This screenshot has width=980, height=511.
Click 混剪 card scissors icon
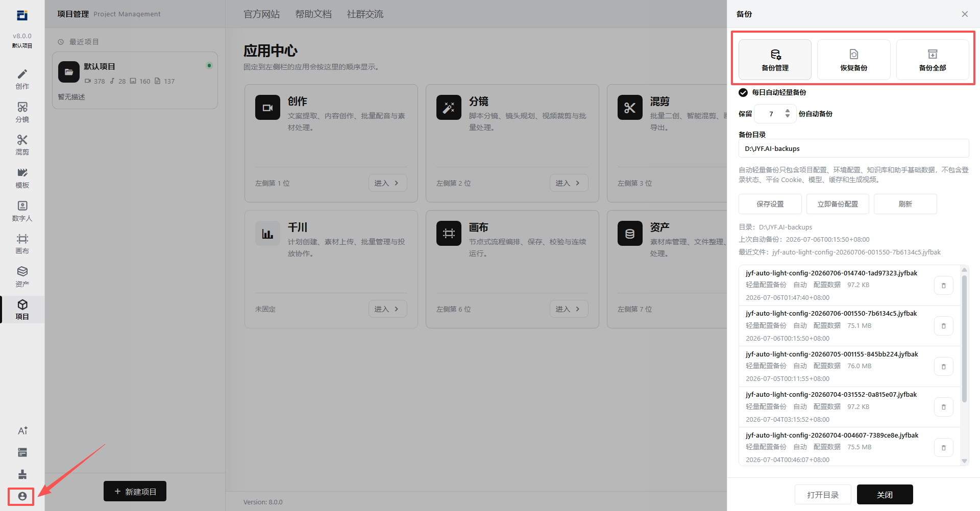[x=630, y=108]
